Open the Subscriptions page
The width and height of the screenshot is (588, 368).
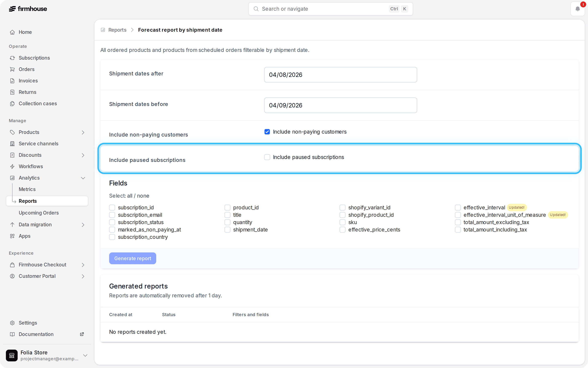click(34, 58)
